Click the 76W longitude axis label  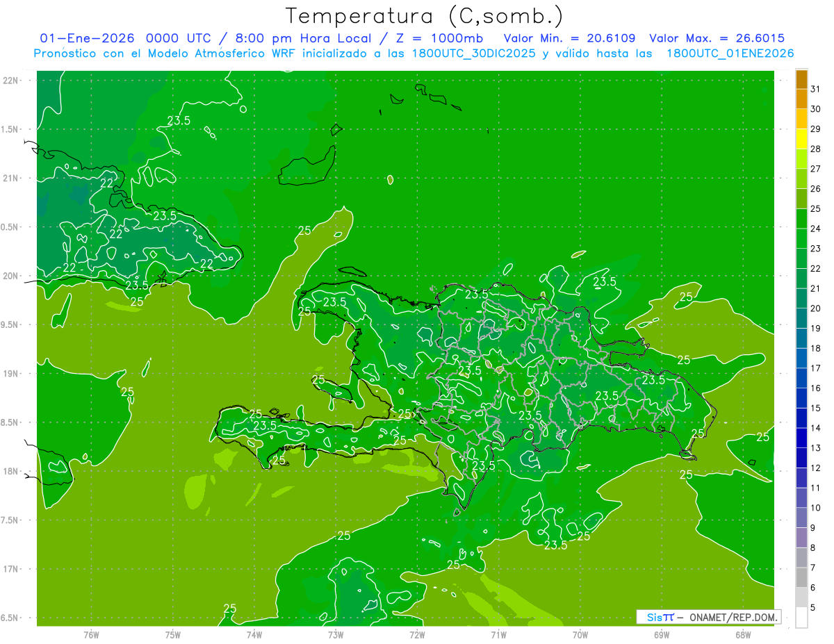pos(91,634)
